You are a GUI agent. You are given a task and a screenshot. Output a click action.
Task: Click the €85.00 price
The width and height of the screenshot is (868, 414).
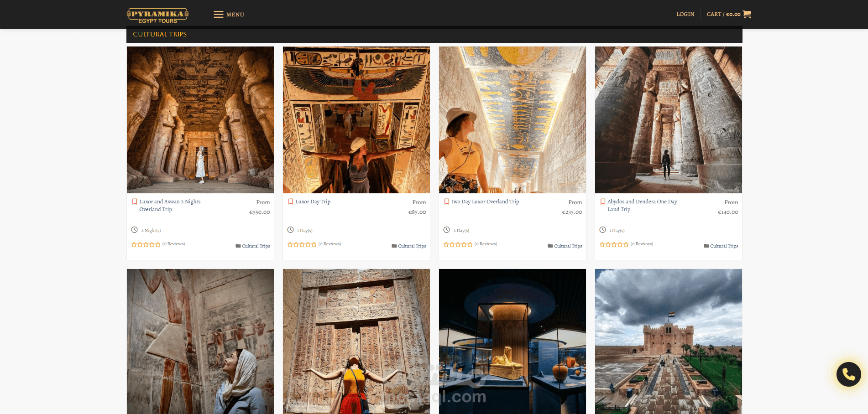417,212
